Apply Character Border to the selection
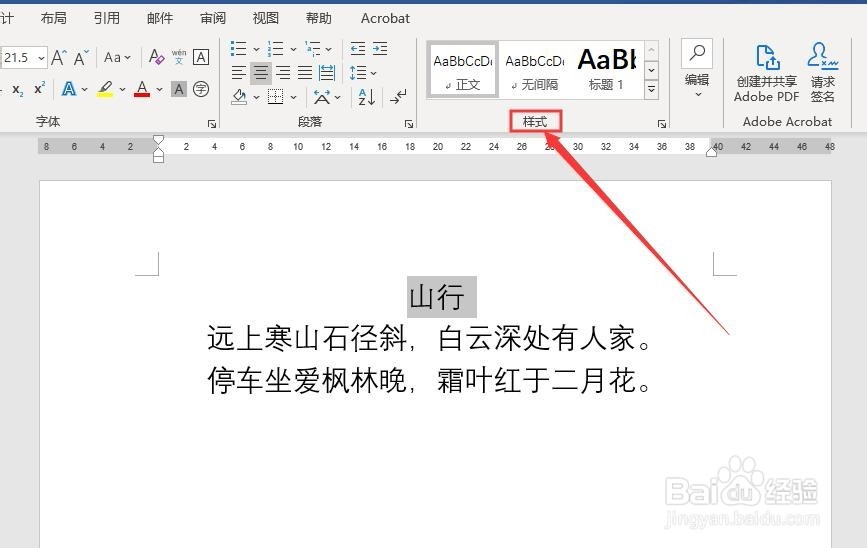The width and height of the screenshot is (867, 548). pos(201,57)
